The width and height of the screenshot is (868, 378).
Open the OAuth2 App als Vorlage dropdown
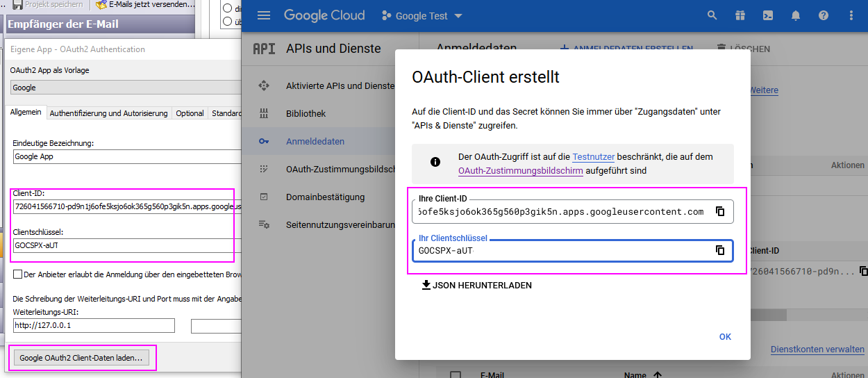(126, 88)
